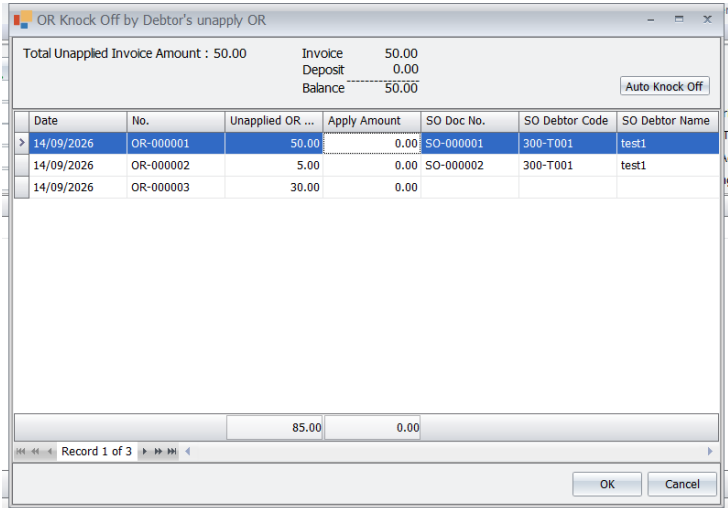Click horizontal scrollbar left arrow

tap(188, 451)
